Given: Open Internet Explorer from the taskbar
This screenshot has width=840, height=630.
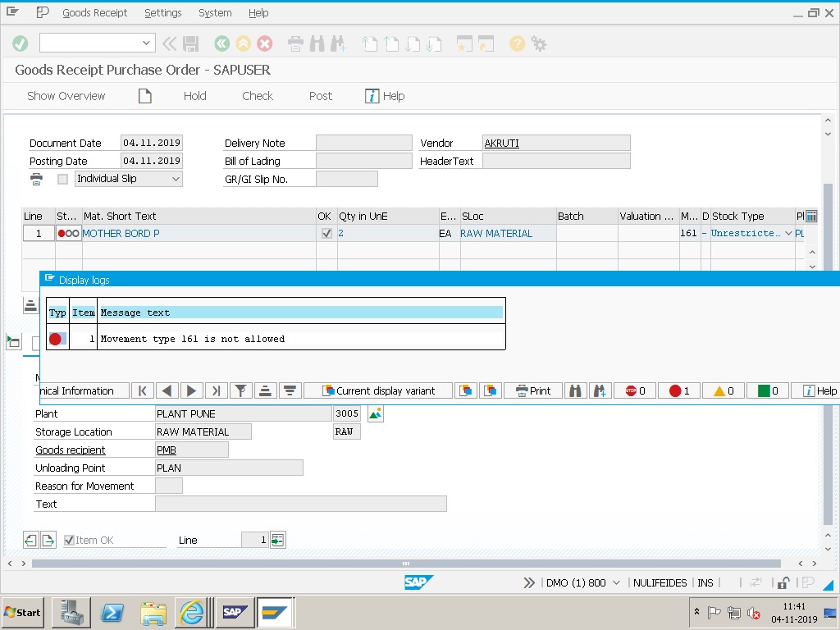Looking at the screenshot, I should coord(191,612).
